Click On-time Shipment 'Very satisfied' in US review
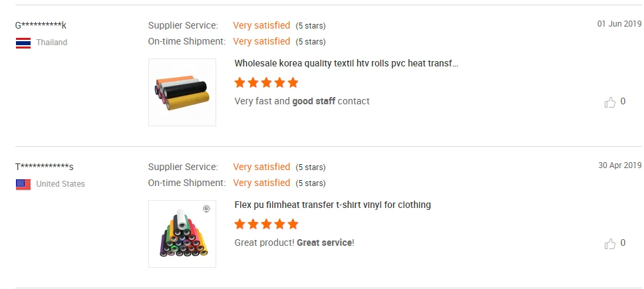Viewport: 644px width, 289px height. tap(261, 183)
